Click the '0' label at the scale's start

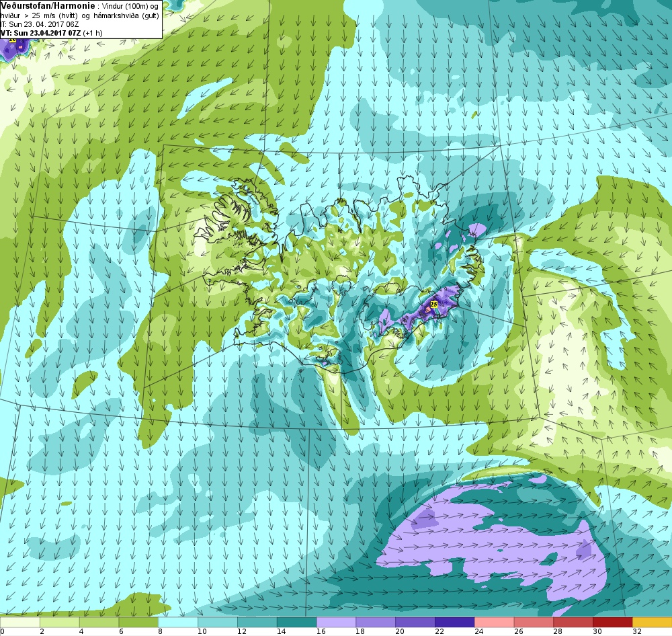point(3,631)
